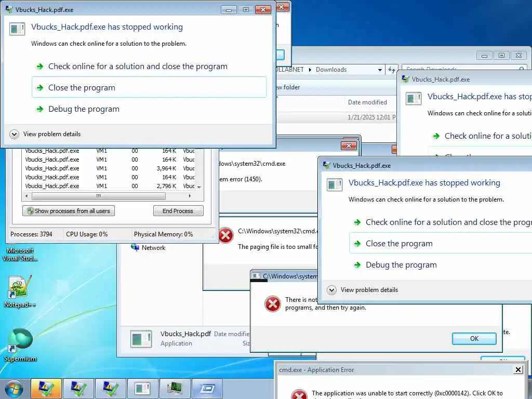532x399 pixels.
Task: Click the cmd console taskbar icon
Action: (x=207, y=389)
